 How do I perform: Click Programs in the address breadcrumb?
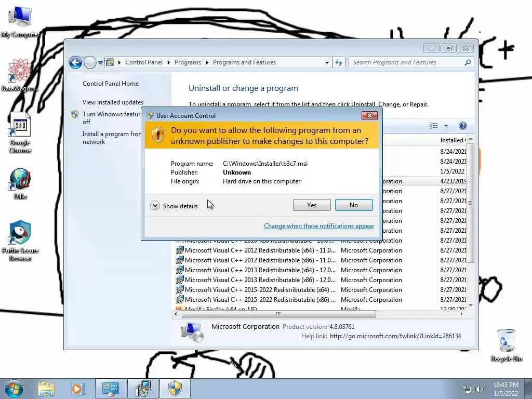pos(188,62)
